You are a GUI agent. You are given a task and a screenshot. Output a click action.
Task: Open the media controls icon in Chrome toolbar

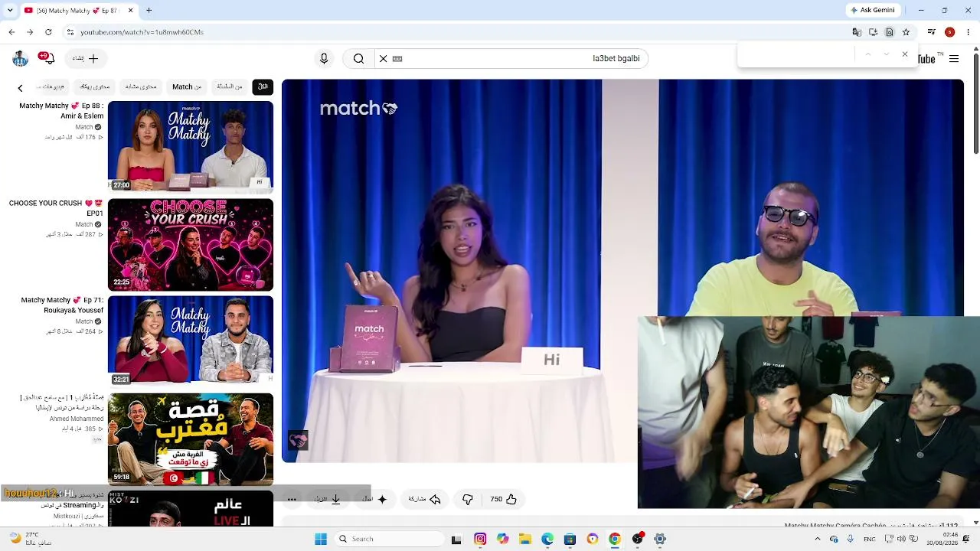(931, 32)
